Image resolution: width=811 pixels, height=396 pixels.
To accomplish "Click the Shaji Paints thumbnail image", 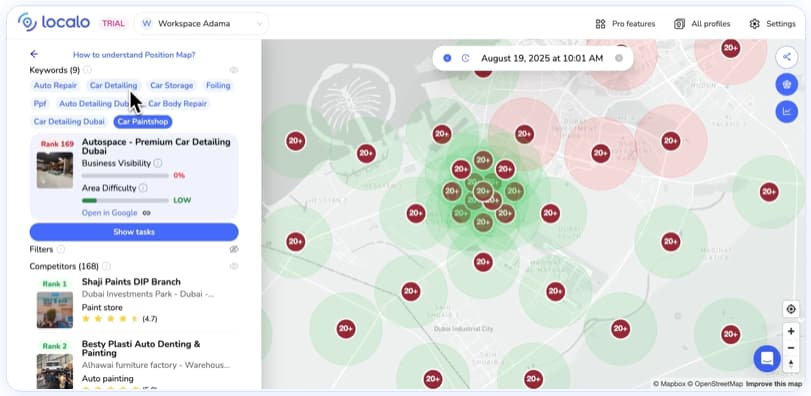I will tap(55, 310).
